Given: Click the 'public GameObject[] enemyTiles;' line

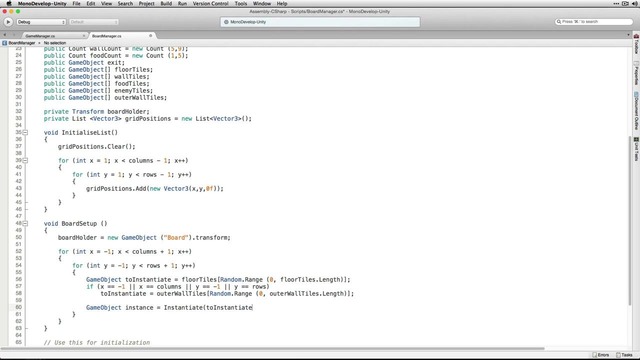Looking at the screenshot, I should (x=98, y=91).
